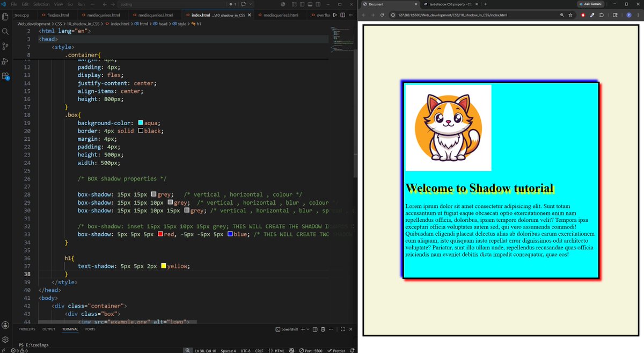Change CRLF line ending in status bar
Viewport: 644px width, 353px height.
(259, 350)
